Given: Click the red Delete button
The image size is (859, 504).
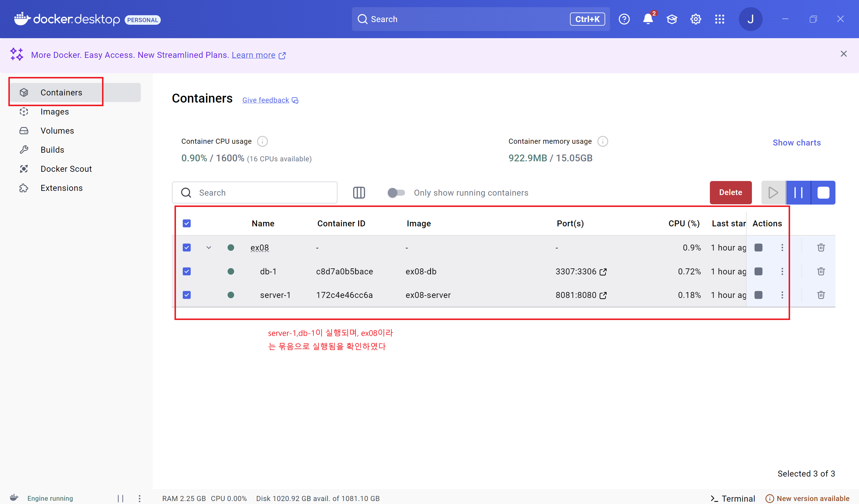Looking at the screenshot, I should pos(730,193).
